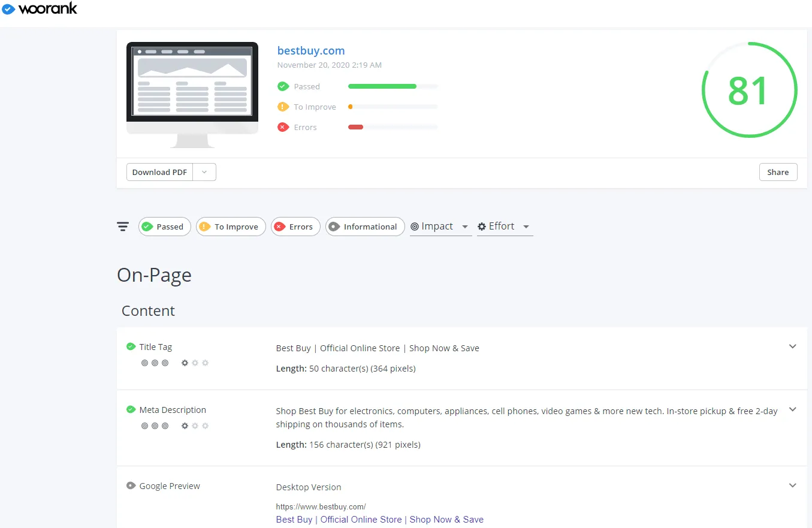Screen dimensions: 812x528
Task: Expand the Meta Description row chevron
Action: 792,409
